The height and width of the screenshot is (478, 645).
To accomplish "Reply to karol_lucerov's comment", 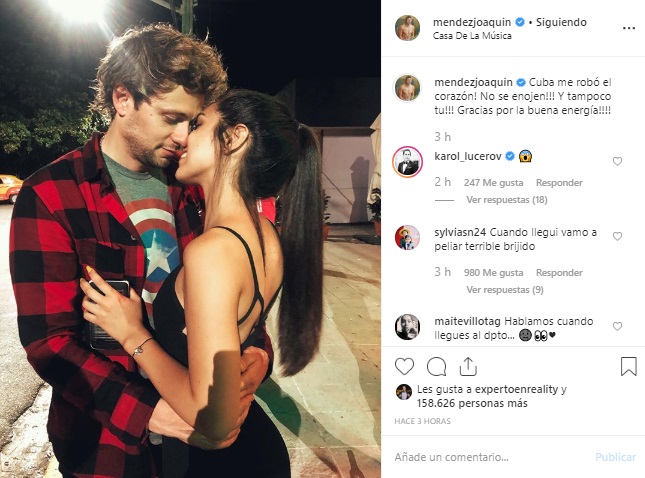I will pyautogui.click(x=559, y=183).
